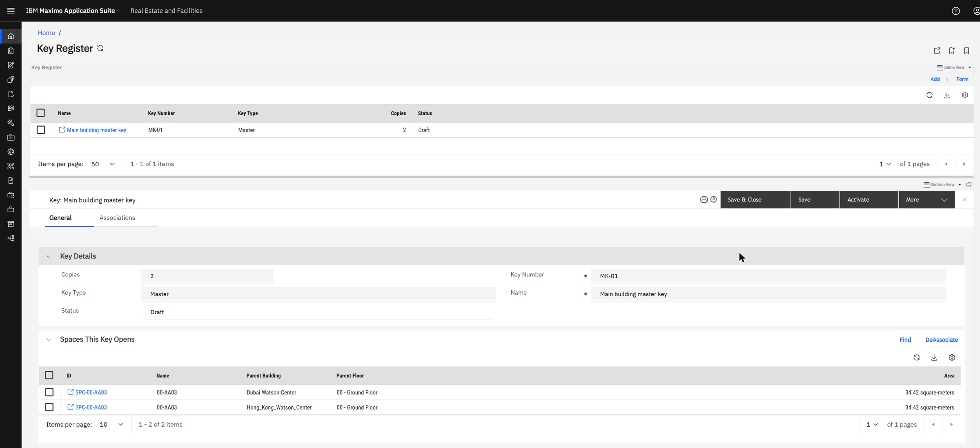Close the key detail panel
Viewport: 980px width, 448px height.
[x=964, y=200]
